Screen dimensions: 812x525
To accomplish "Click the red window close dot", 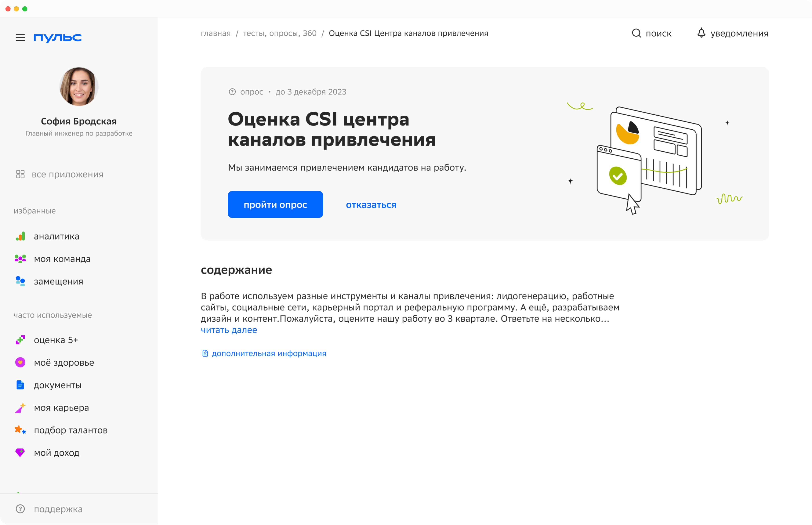I will pyautogui.click(x=8, y=9).
